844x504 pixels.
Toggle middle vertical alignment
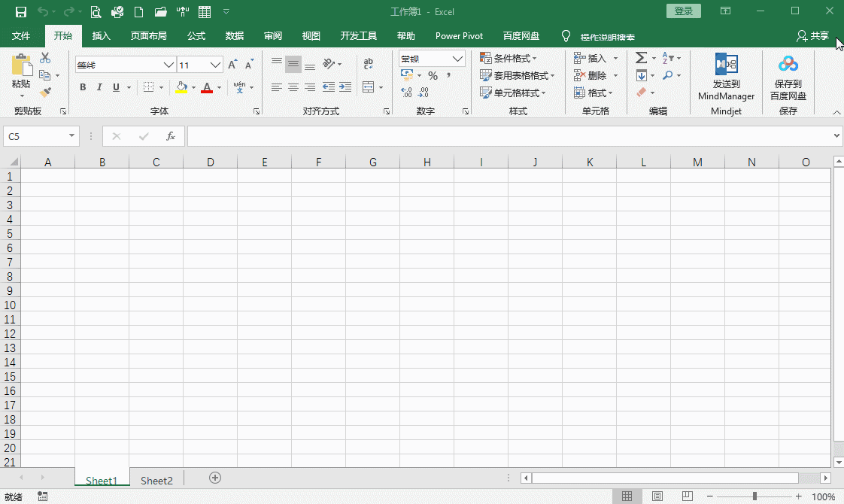[293, 63]
